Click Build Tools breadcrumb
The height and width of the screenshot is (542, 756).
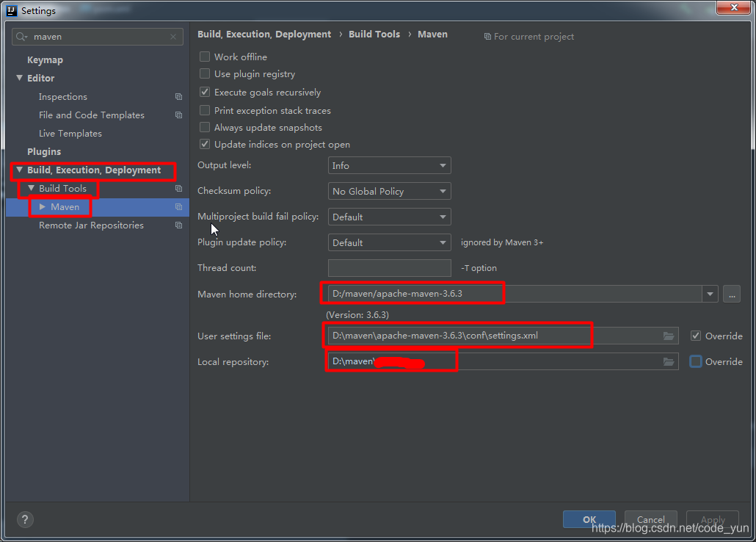pos(374,35)
